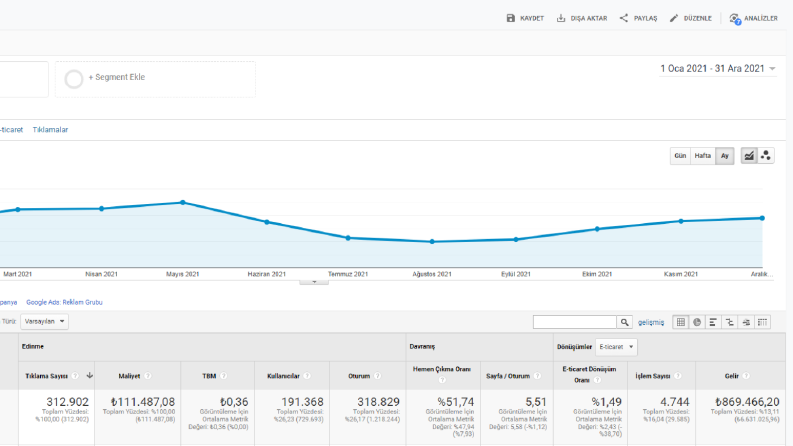Select the comparison view icon
This screenshot has height=446, width=793.
(x=730, y=322)
